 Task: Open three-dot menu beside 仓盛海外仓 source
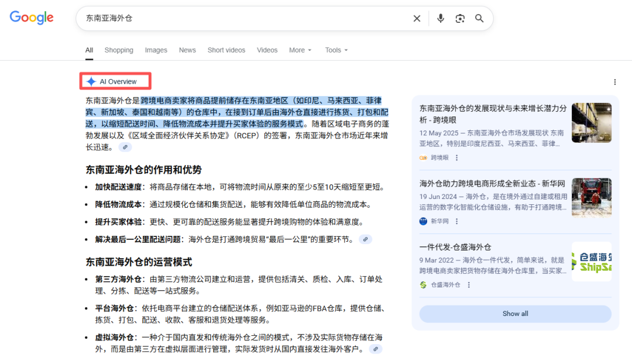point(469,285)
